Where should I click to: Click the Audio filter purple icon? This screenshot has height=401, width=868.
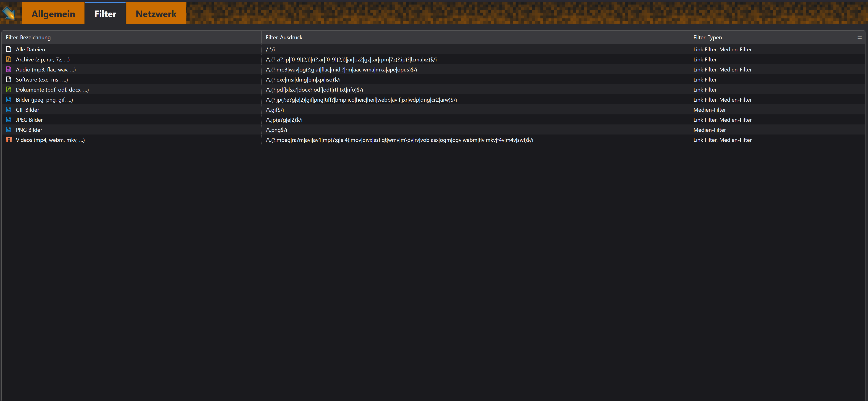(x=9, y=69)
